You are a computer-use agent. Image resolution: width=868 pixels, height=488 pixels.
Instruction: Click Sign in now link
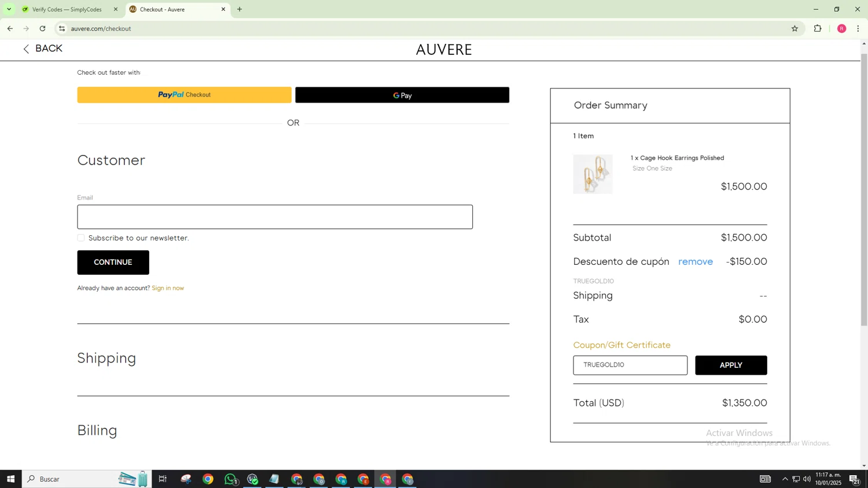[168, 288]
